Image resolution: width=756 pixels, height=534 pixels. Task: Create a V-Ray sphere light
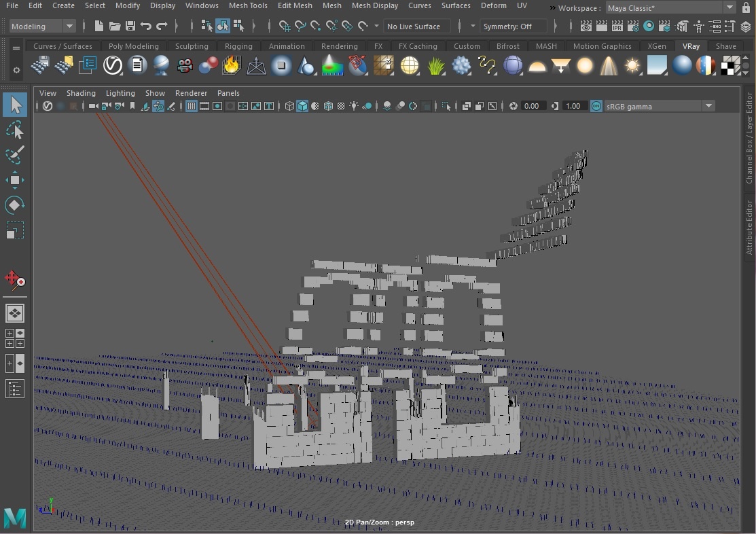(585, 65)
